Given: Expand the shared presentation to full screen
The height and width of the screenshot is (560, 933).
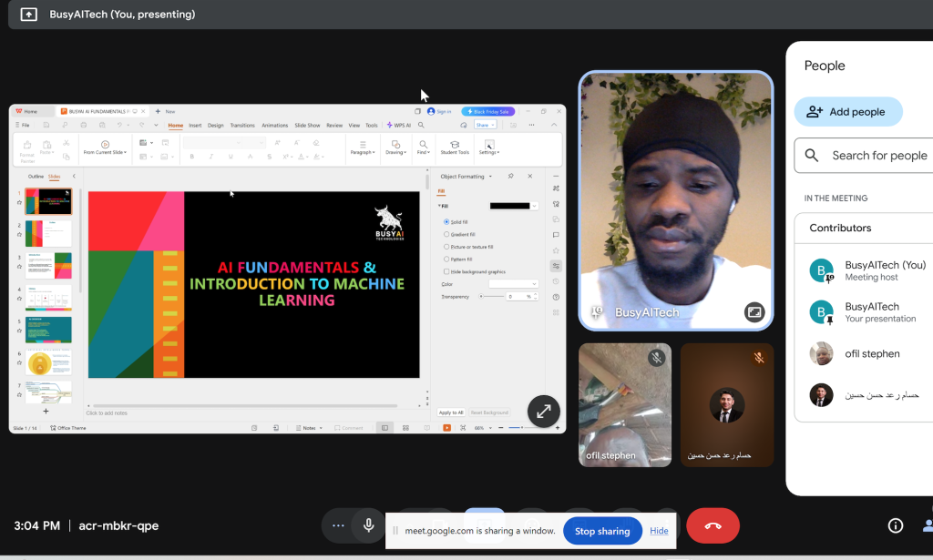Looking at the screenshot, I should tap(544, 411).
